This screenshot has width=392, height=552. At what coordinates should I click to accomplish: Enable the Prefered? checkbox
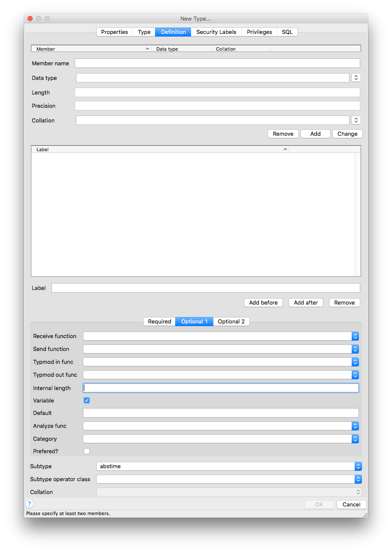coord(87,451)
